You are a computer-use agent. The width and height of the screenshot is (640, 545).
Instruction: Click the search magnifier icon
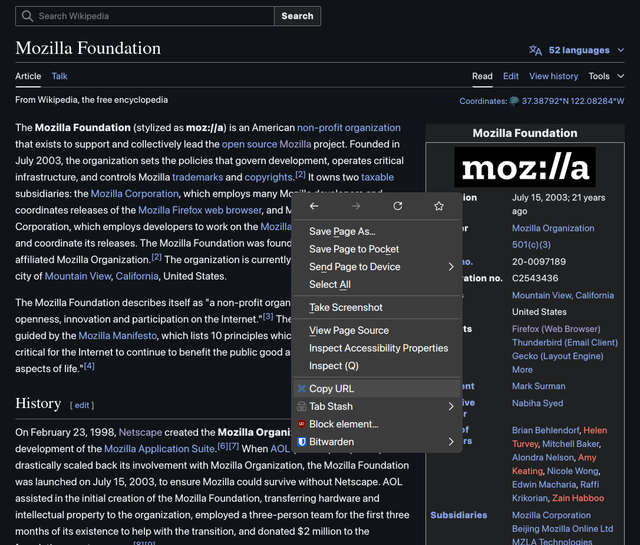point(27,16)
